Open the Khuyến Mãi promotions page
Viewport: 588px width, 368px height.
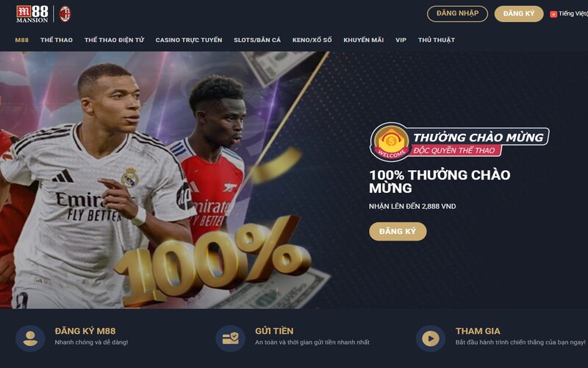(x=363, y=40)
